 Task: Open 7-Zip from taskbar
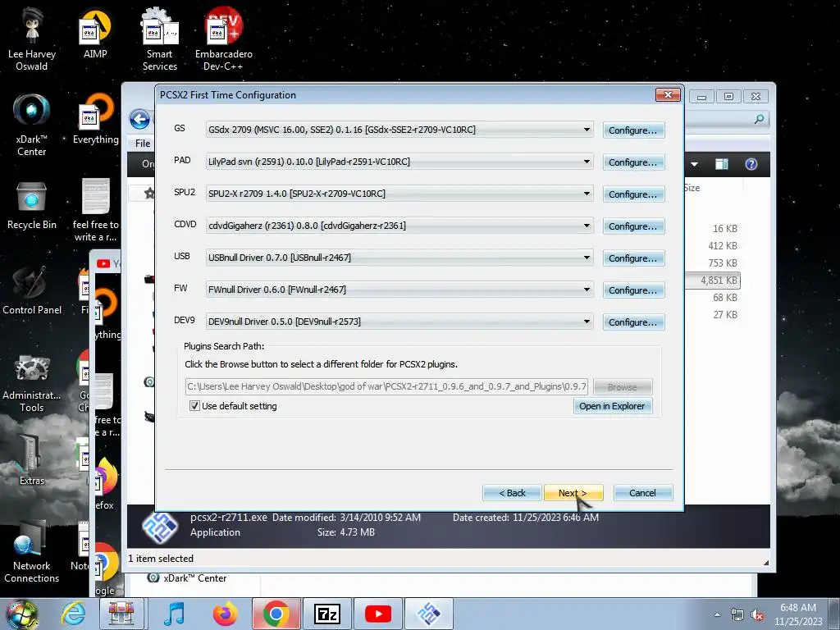pos(327,614)
